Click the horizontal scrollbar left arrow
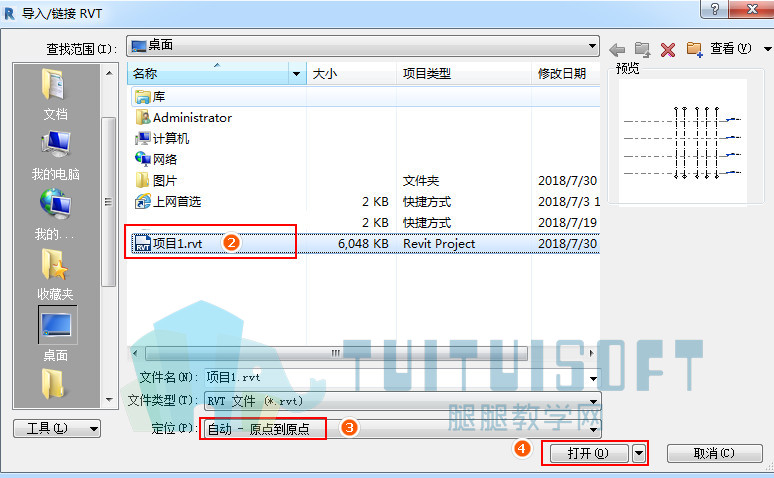This screenshot has height=478, width=774. pyautogui.click(x=136, y=353)
